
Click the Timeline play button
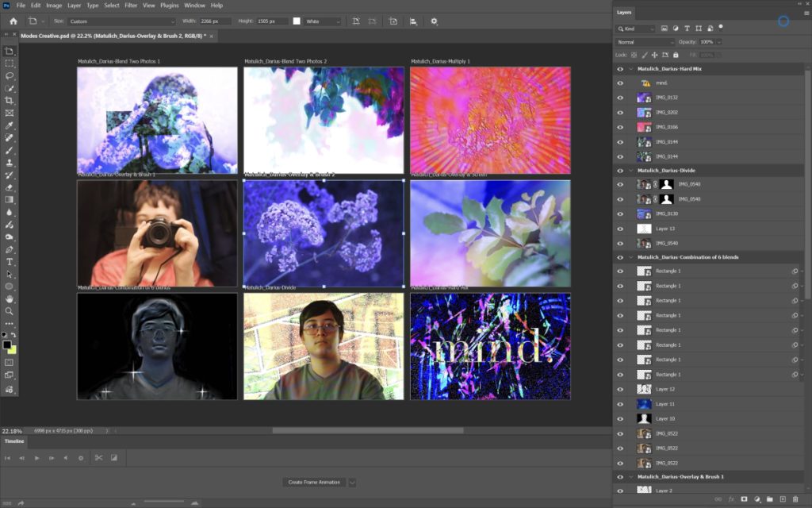click(x=36, y=458)
